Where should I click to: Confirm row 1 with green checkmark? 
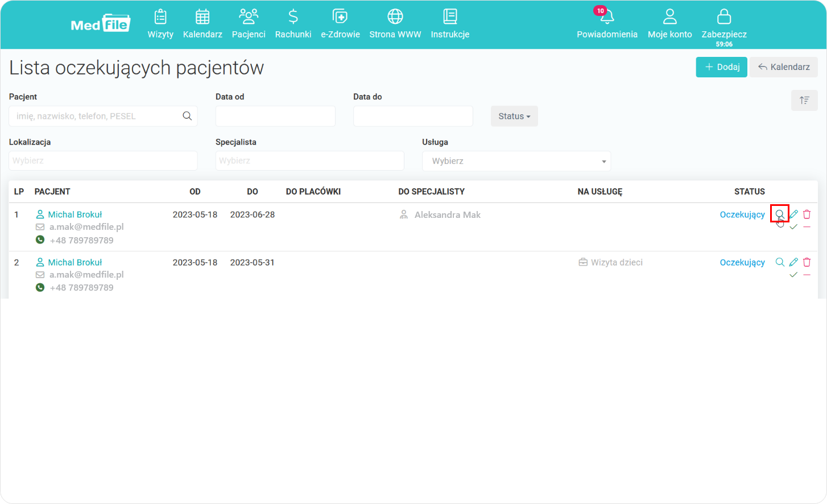pyautogui.click(x=793, y=227)
